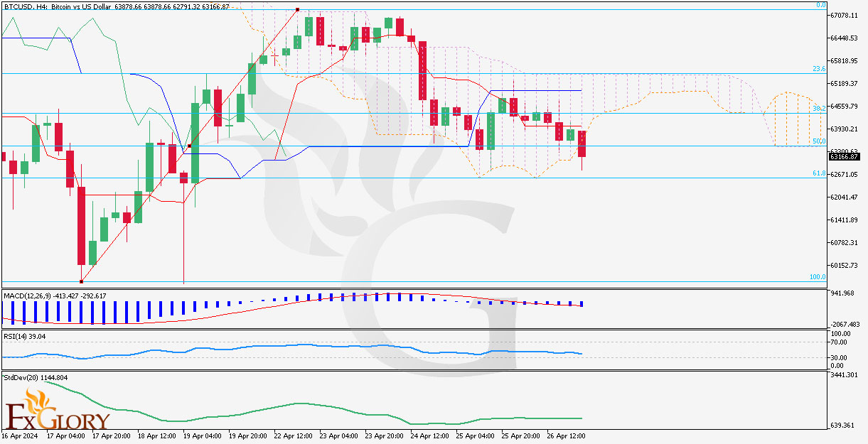Select the MACD(12,26,9) indicator label
The width and height of the screenshot is (868, 444).
click(x=55, y=295)
